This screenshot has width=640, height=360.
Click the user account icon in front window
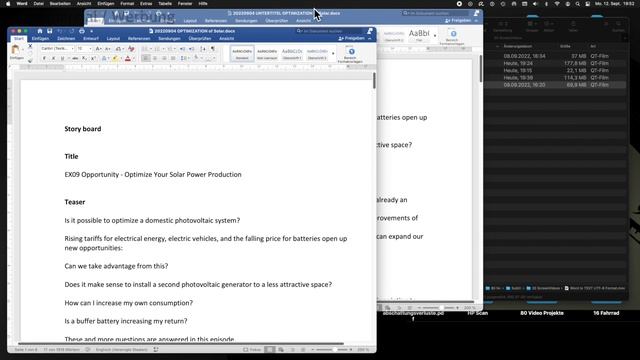tap(369, 31)
